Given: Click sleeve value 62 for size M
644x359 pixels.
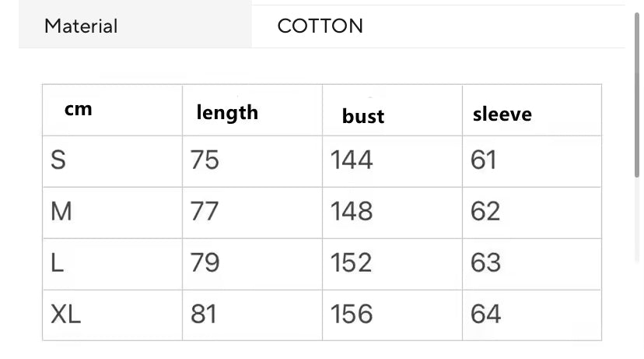Looking at the screenshot, I should (x=485, y=211).
